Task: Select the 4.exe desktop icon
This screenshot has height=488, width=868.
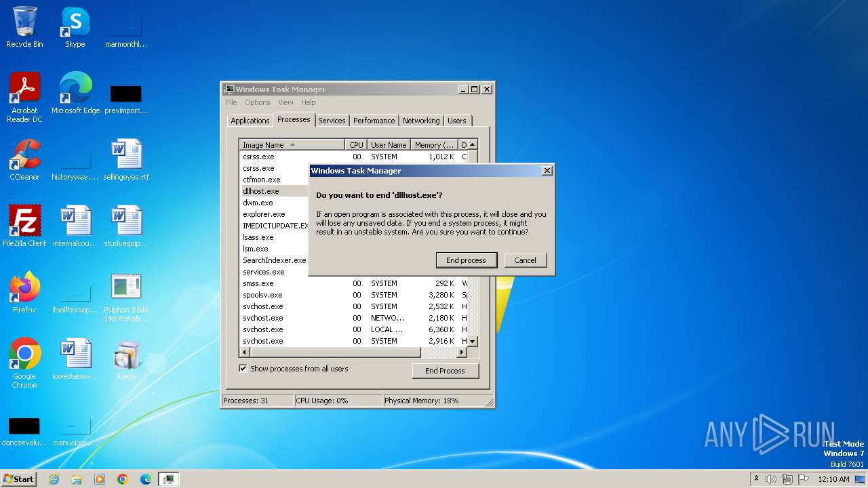Action: 126,359
